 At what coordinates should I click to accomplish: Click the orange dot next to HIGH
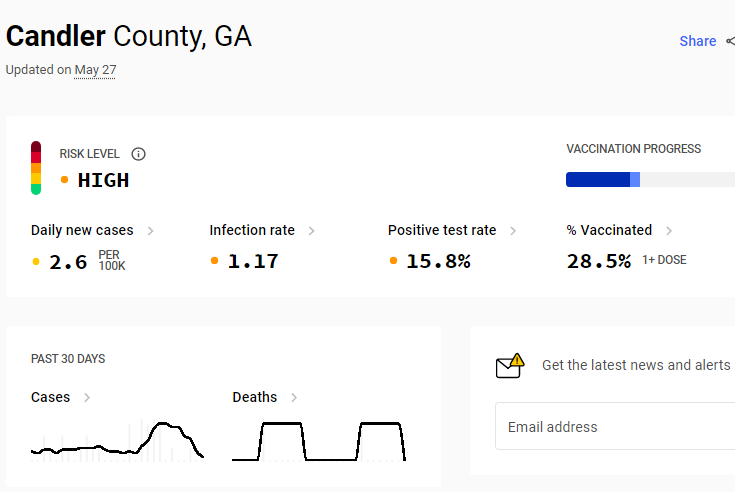coord(65,179)
